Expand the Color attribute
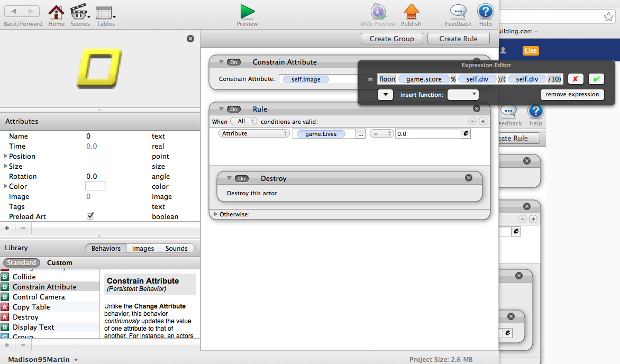620x364 pixels. pos(5,186)
